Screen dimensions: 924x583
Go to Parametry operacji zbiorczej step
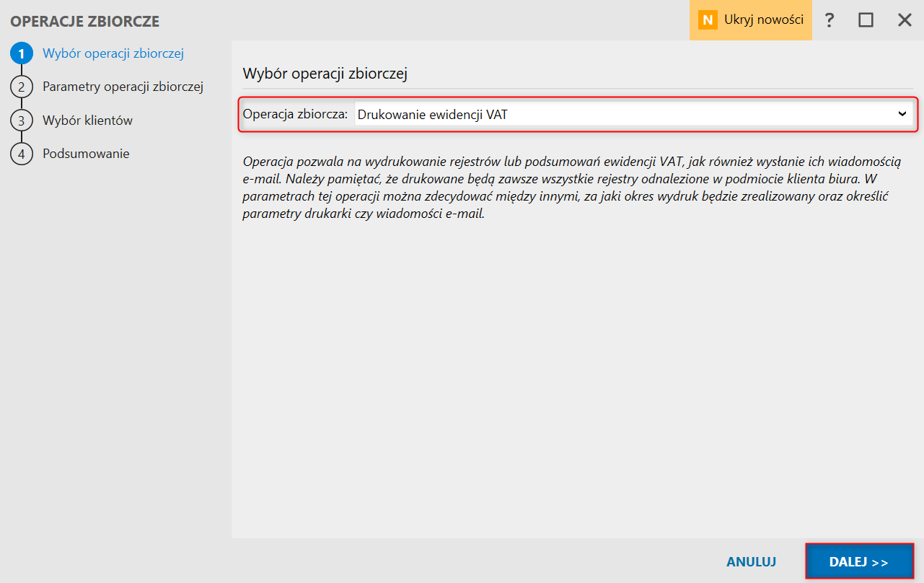123,87
